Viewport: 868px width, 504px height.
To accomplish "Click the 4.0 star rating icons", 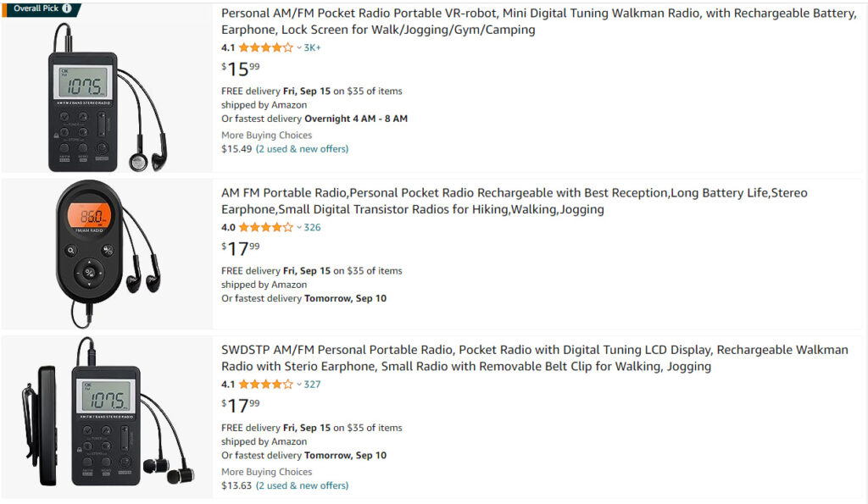I will (265, 227).
